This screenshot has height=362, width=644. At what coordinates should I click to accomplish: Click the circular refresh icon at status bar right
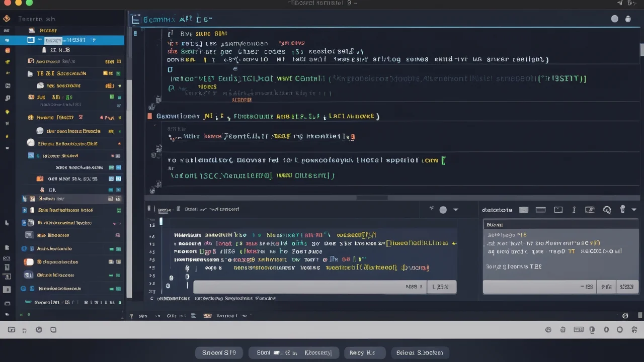625,316
